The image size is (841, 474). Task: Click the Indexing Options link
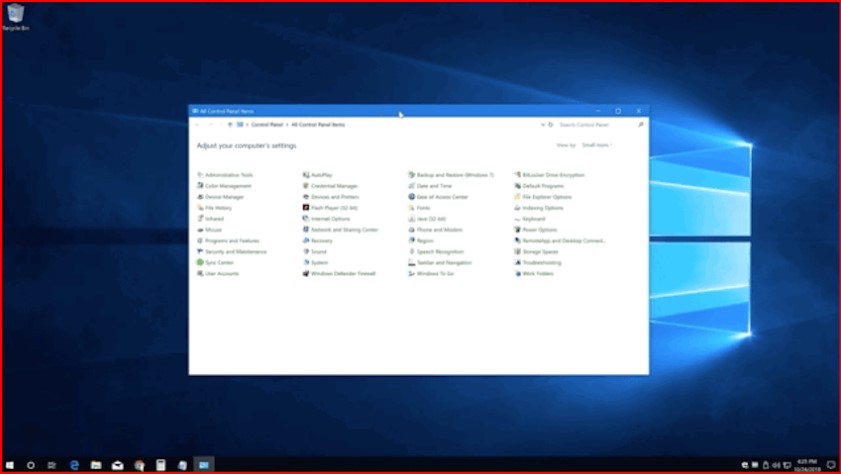543,208
